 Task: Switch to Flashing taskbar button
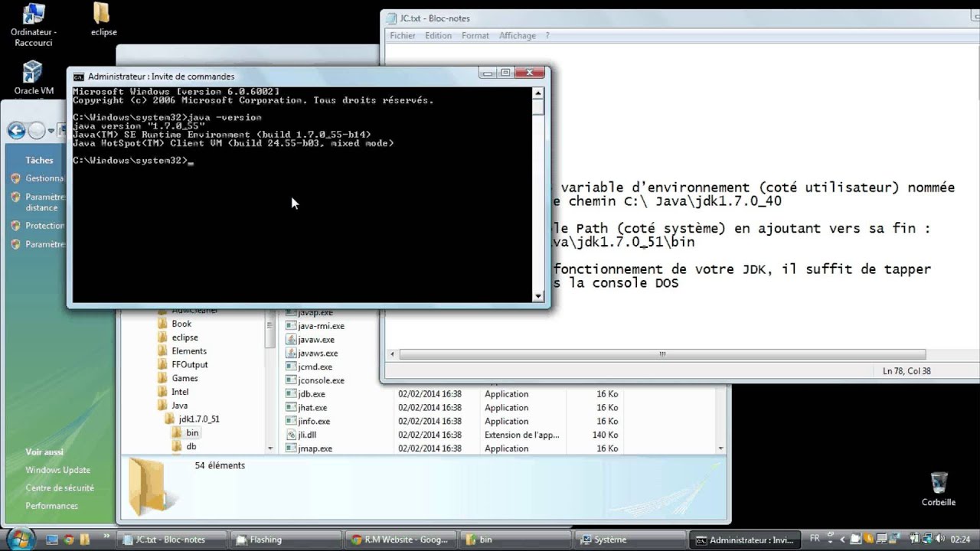click(x=285, y=540)
